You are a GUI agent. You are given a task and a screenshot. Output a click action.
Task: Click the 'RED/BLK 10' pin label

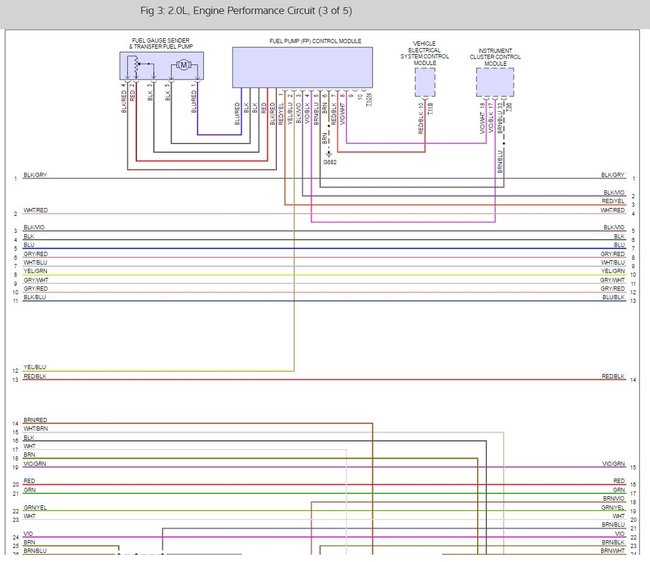tap(421, 119)
